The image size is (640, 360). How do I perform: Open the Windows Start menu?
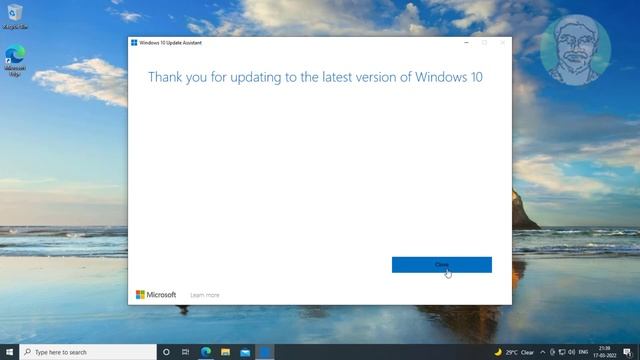9,352
